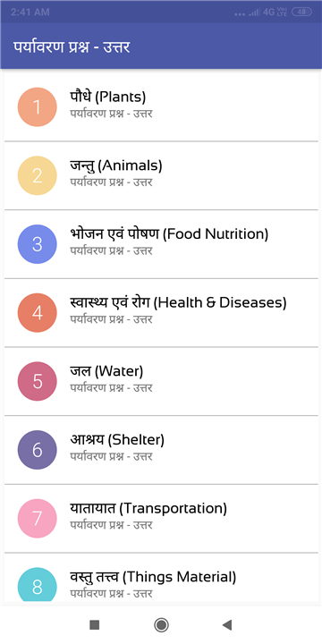Choose वस्तु तत्त्व (Things Material) entry
Viewport: 322px width, 644px height.
pos(161,579)
